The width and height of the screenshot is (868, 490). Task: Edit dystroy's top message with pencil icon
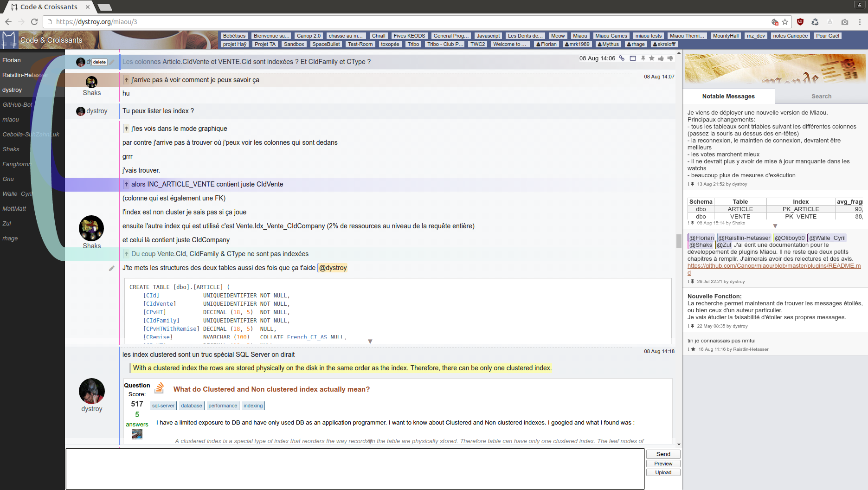[112, 62]
